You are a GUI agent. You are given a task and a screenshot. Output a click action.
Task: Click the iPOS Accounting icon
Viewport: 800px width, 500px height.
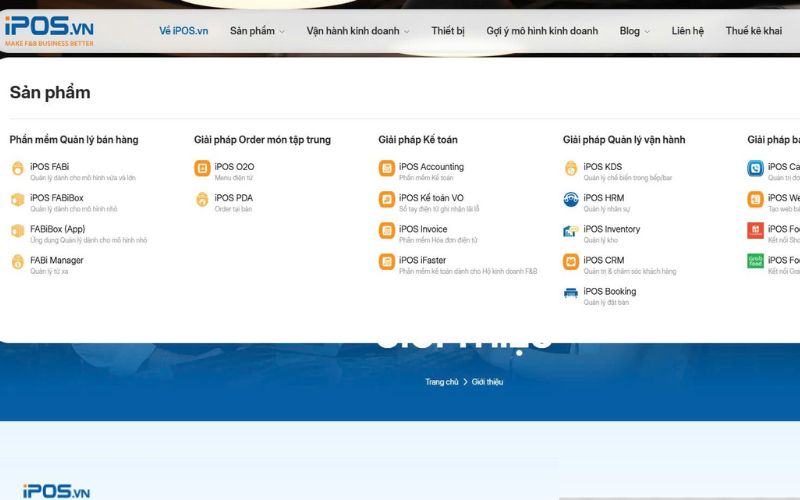click(386, 169)
